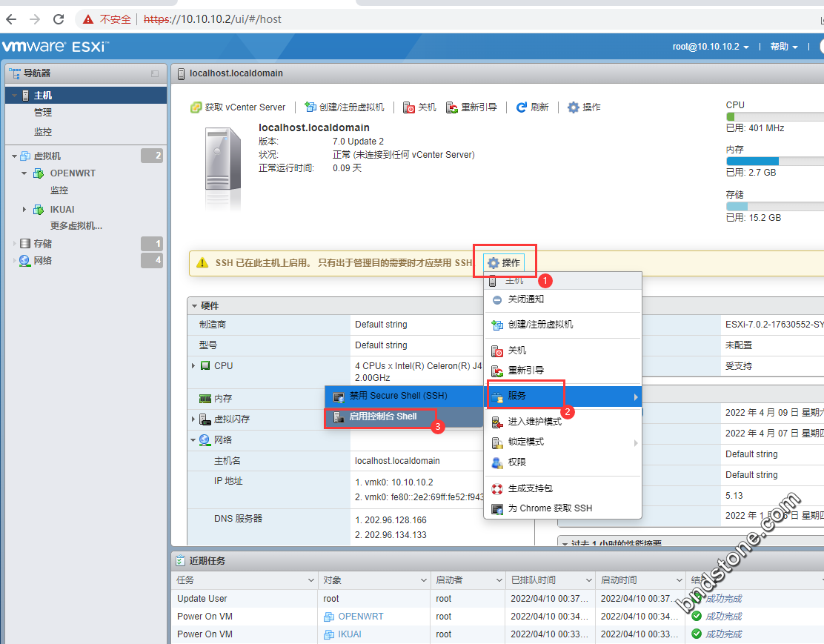Click the 关机 icon in the top toolbar
Viewport: 824px width, 644px height.
[x=409, y=107]
